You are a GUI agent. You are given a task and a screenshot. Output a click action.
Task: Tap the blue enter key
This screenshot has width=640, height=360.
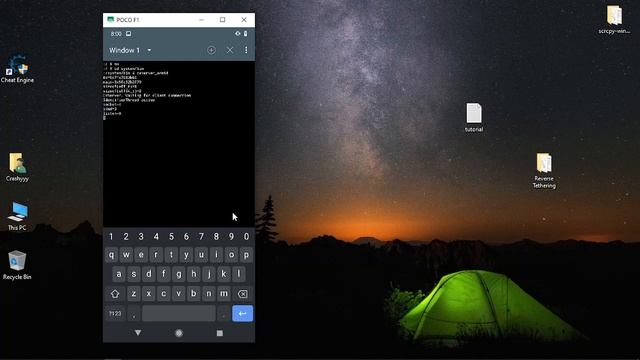tap(242, 313)
